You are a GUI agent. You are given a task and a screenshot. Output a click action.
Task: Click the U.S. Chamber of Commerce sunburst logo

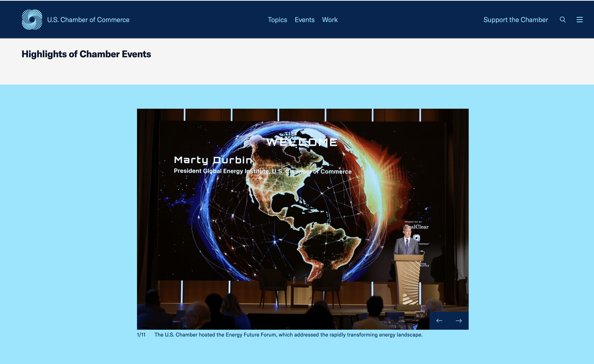pos(32,20)
